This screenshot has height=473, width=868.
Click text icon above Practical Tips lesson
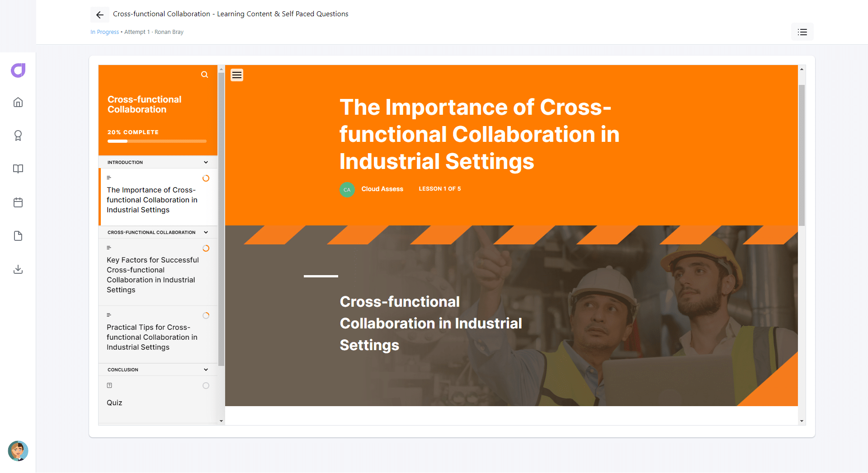tap(109, 315)
